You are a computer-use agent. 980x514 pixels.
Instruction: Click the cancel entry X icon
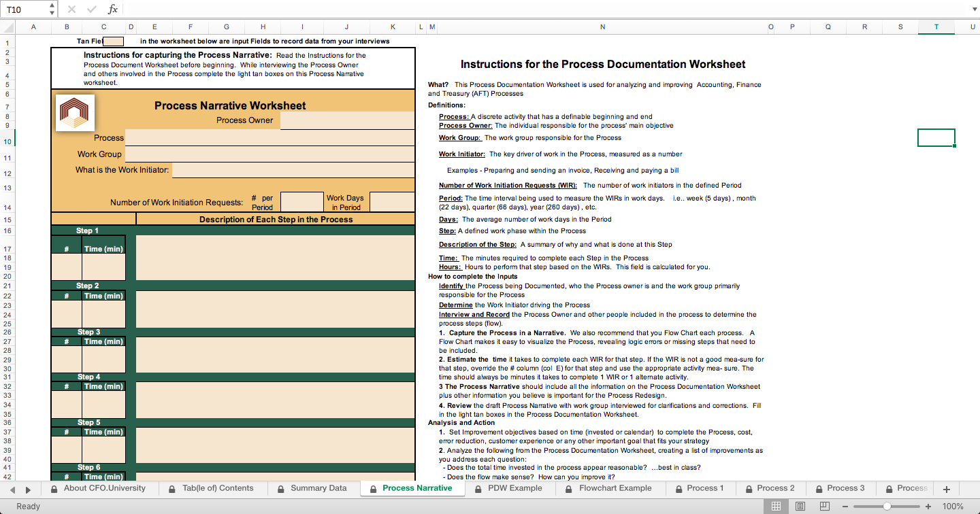[x=73, y=10]
